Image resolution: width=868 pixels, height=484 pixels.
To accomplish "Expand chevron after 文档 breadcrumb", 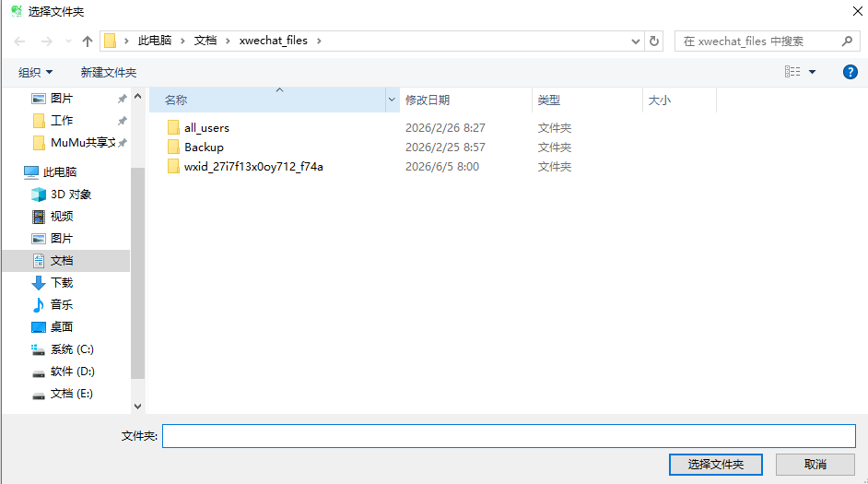I will (228, 41).
